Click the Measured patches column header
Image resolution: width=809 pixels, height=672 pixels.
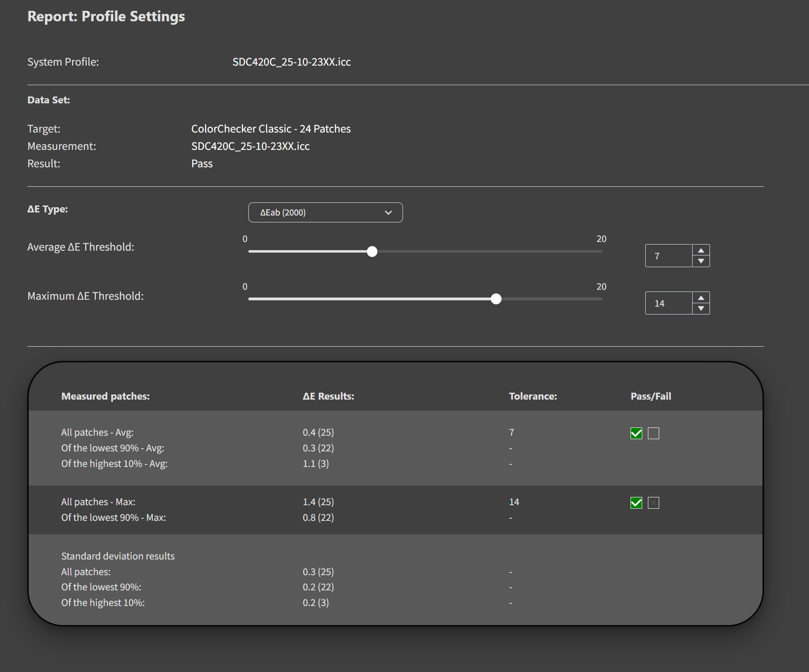[106, 396]
